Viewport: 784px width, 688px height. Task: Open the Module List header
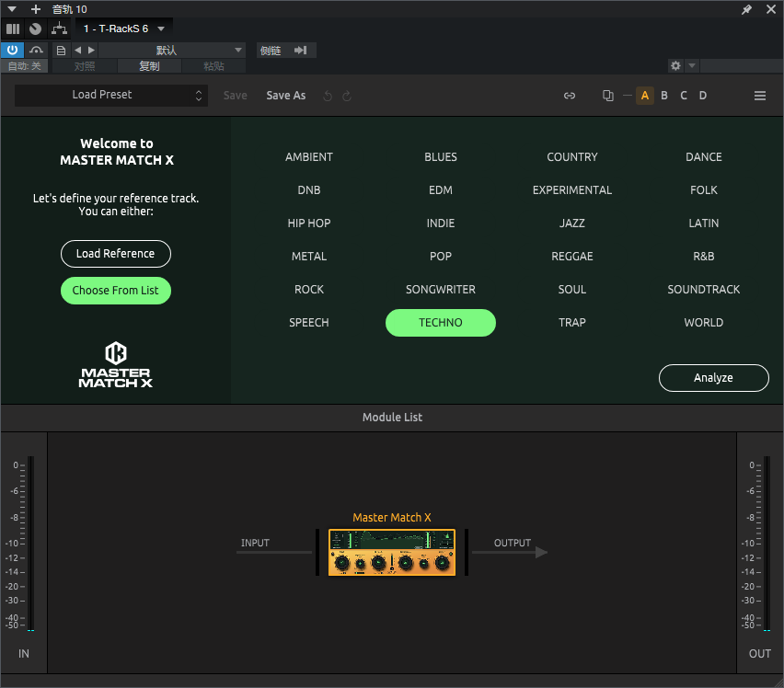tap(392, 418)
